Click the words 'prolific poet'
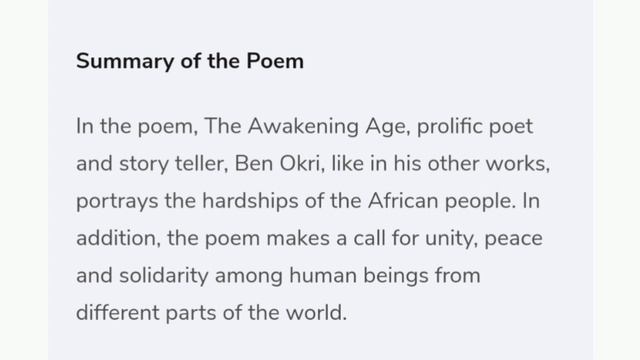This screenshot has height=360, width=640. tap(475, 127)
